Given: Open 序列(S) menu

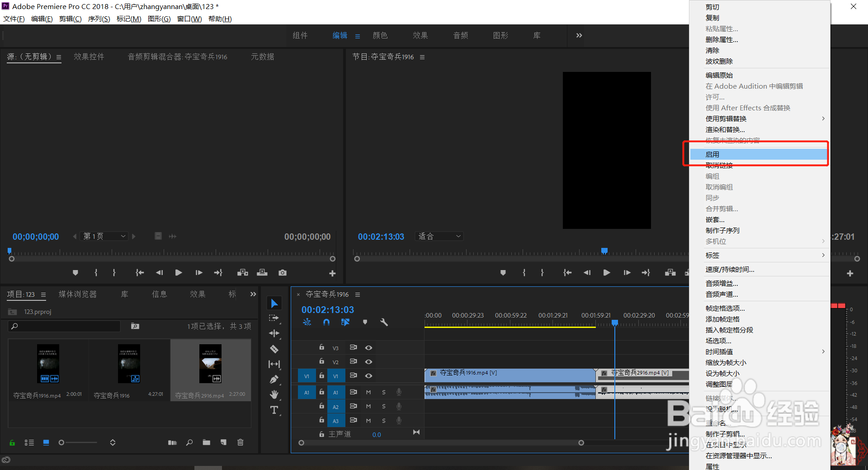Looking at the screenshot, I should [x=99, y=19].
